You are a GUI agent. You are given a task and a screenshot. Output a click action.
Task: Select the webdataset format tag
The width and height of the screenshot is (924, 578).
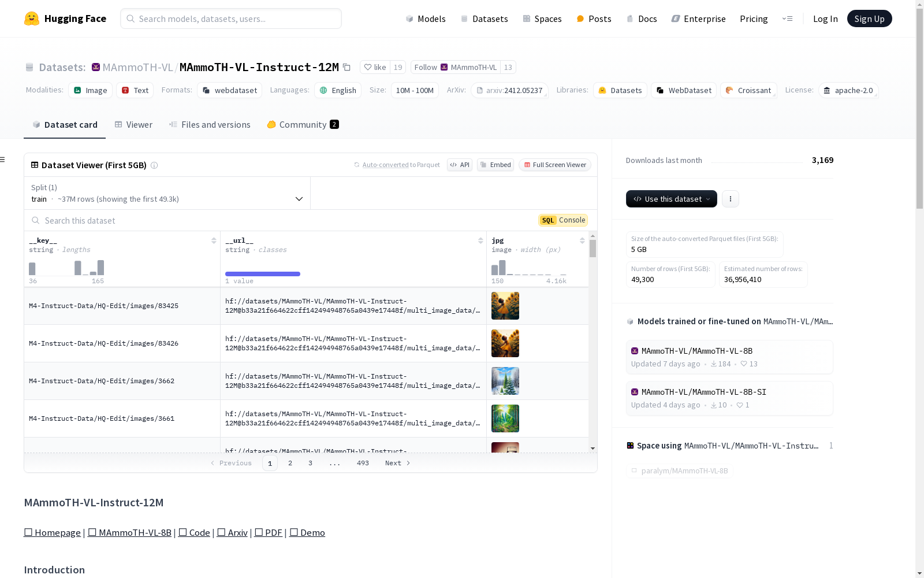coord(230,90)
